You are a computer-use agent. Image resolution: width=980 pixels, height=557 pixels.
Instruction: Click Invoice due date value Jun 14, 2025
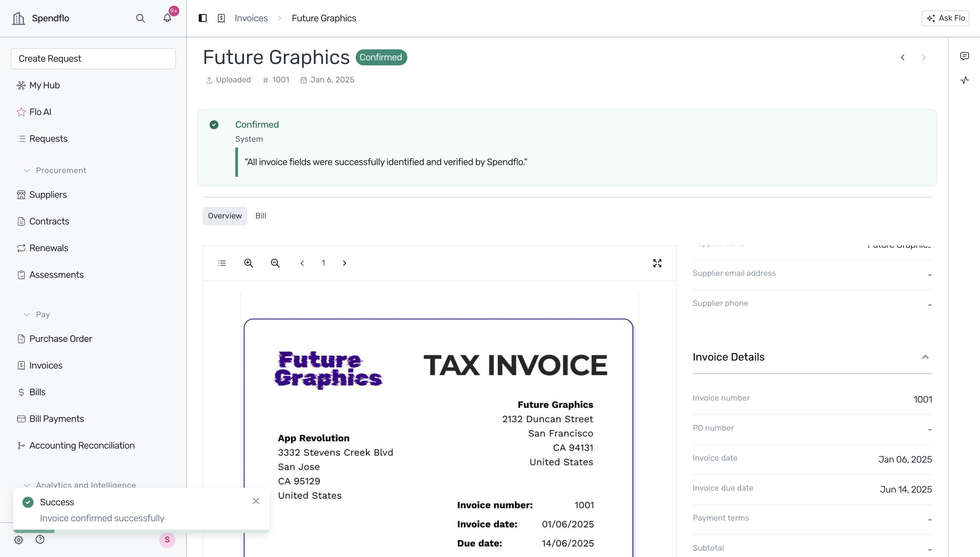(x=905, y=490)
